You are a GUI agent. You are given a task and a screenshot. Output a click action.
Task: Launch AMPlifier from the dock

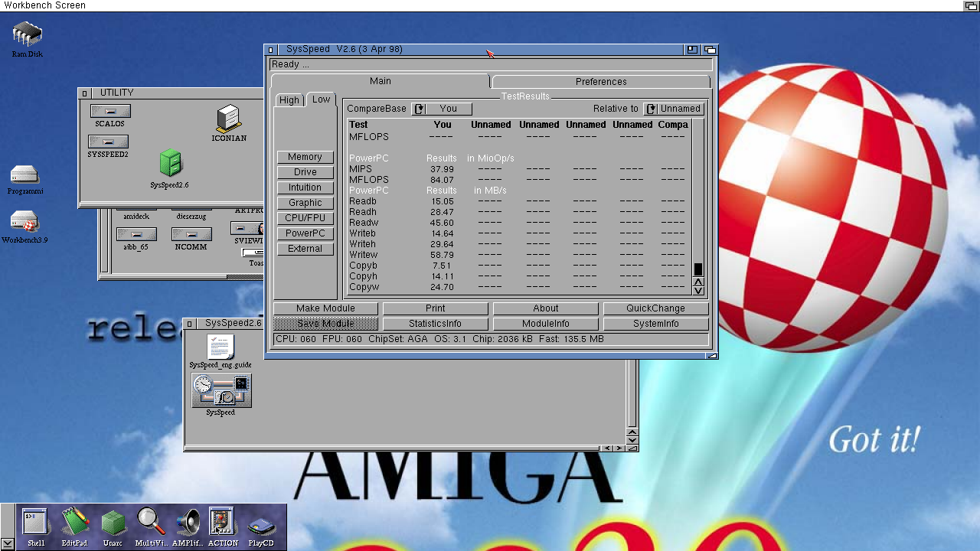click(188, 527)
